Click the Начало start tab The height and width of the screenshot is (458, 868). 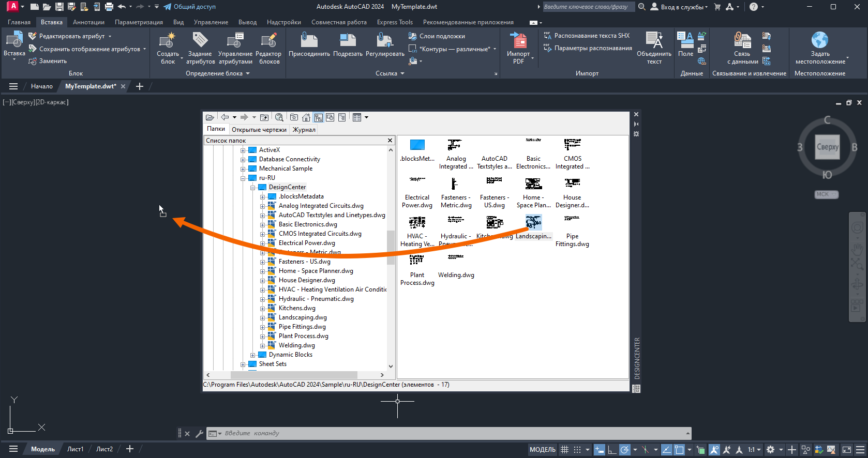41,86
